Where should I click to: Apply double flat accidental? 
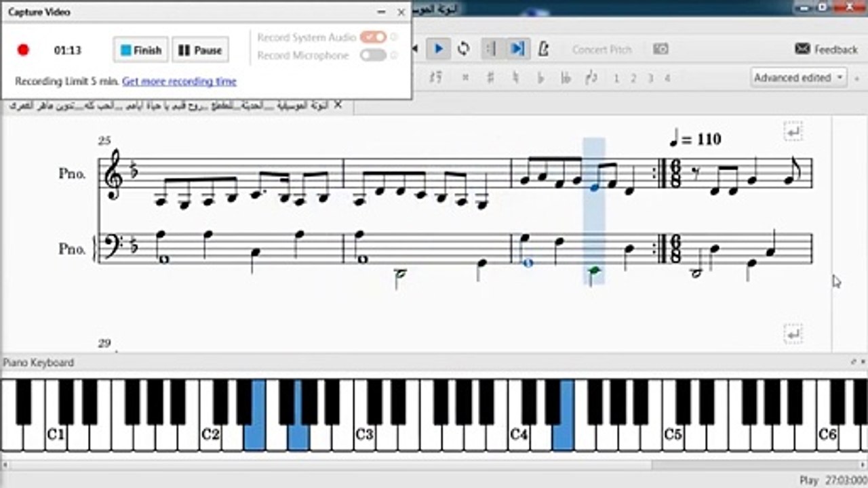[x=566, y=78]
